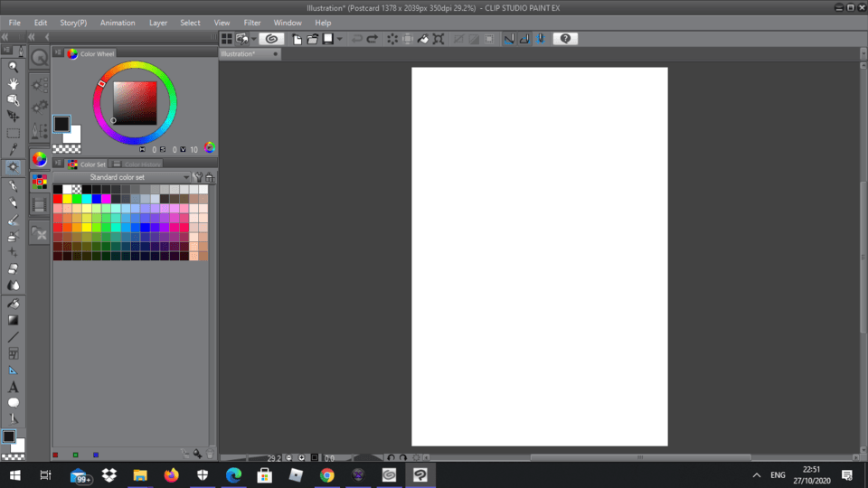The width and height of the screenshot is (868, 488).
Task: Click the New document icon
Action: click(x=297, y=39)
